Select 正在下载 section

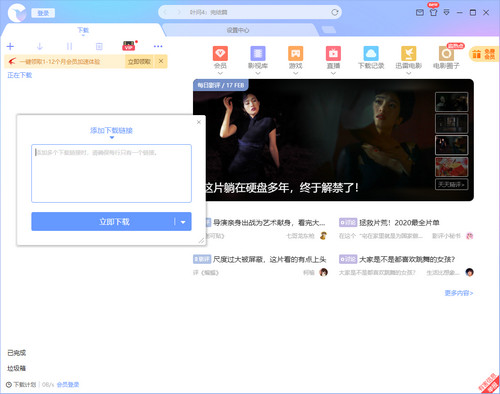pos(20,75)
